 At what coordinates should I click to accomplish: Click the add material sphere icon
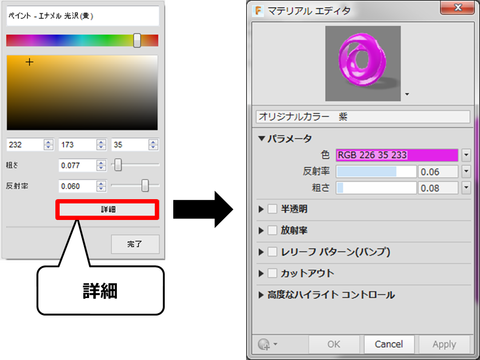click(264, 344)
